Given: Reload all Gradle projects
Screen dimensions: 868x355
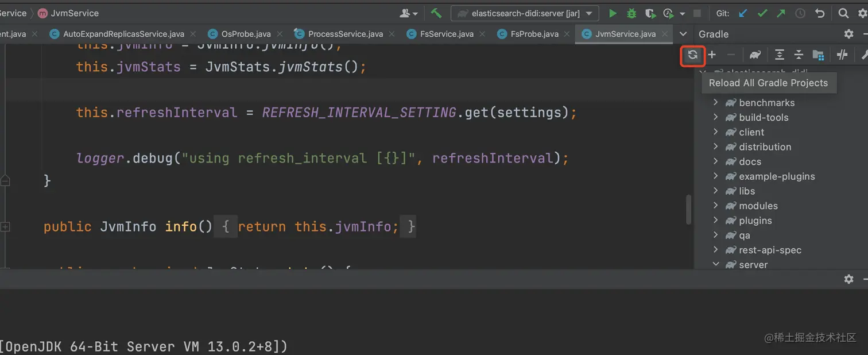Looking at the screenshot, I should pos(693,55).
